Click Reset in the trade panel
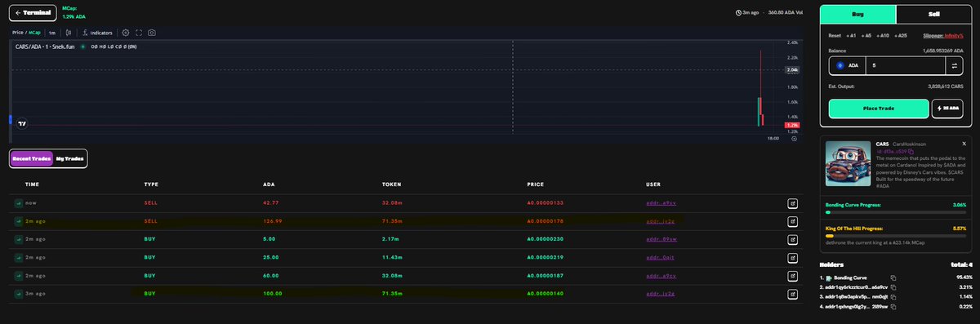Screen dimensions: 980x324 pyautogui.click(x=835, y=36)
